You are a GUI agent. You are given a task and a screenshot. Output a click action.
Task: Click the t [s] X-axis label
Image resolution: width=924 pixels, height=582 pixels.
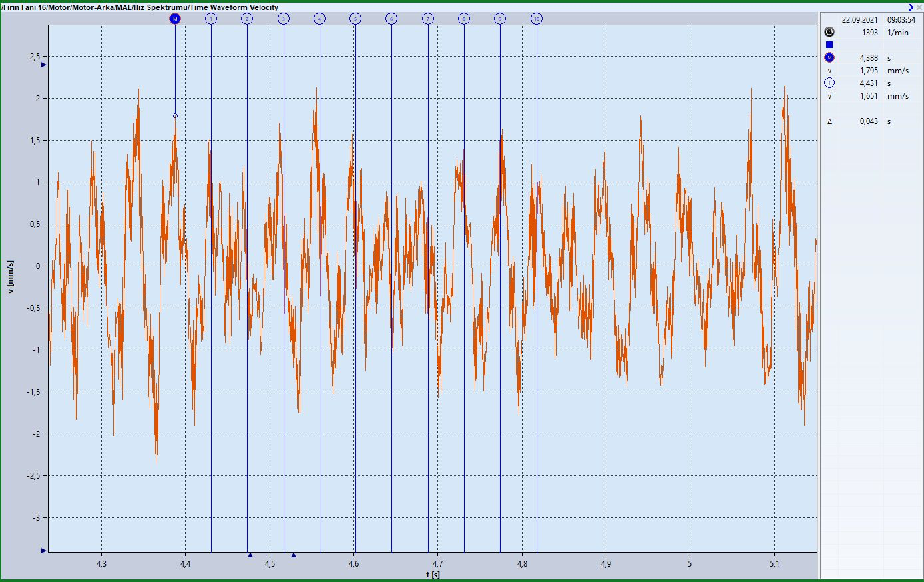coord(433,575)
